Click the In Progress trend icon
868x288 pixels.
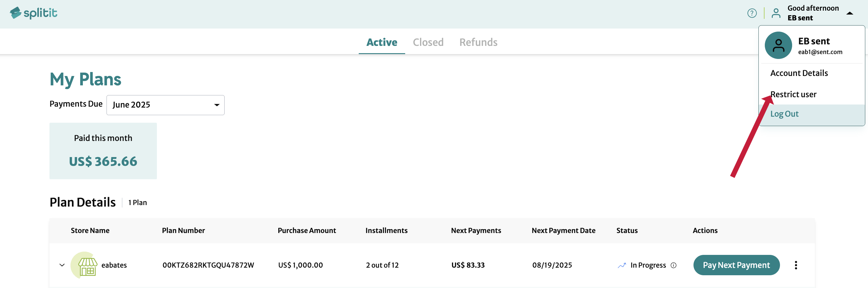pos(622,265)
